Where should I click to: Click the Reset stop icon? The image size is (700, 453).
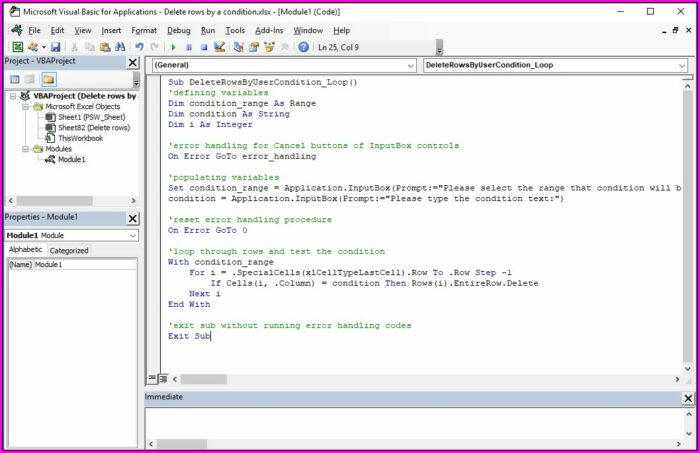coord(204,47)
